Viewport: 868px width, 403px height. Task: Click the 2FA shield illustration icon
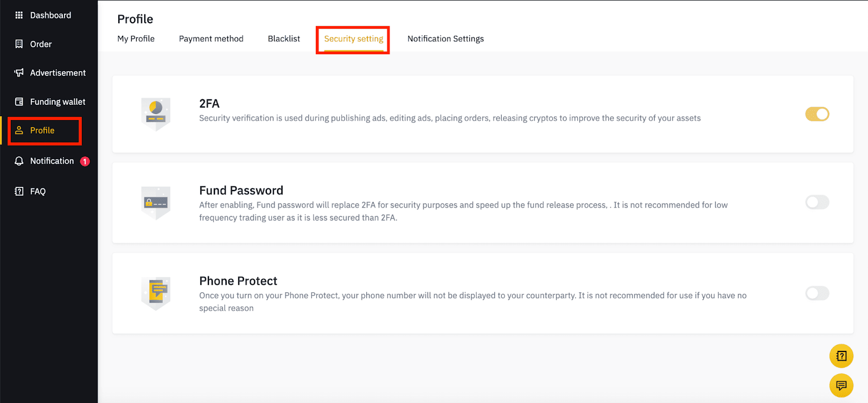tap(156, 114)
